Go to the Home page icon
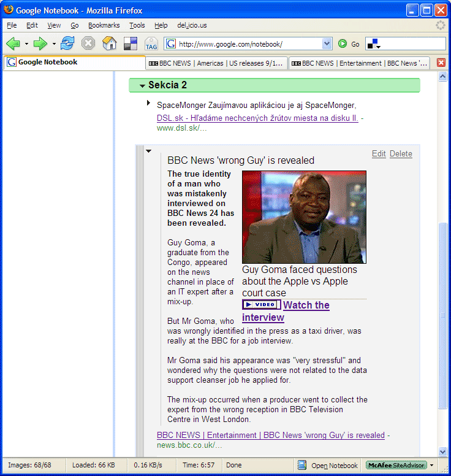451x476 pixels. [x=110, y=44]
